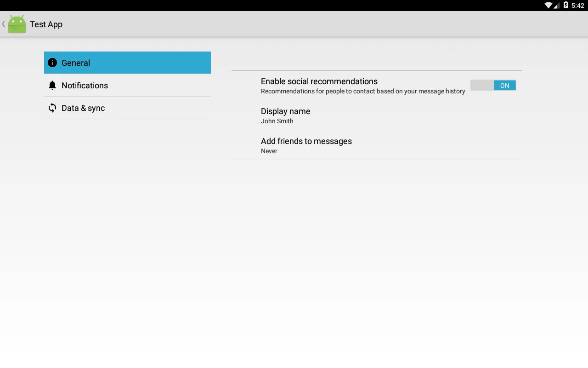Click the Enable social recommendations label
The height and width of the screenshot is (368, 588).
click(319, 81)
